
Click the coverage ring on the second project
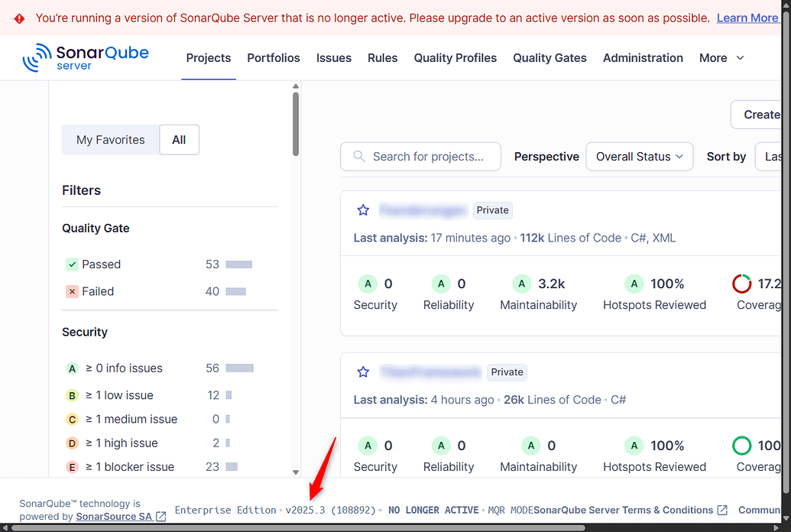tap(741, 445)
